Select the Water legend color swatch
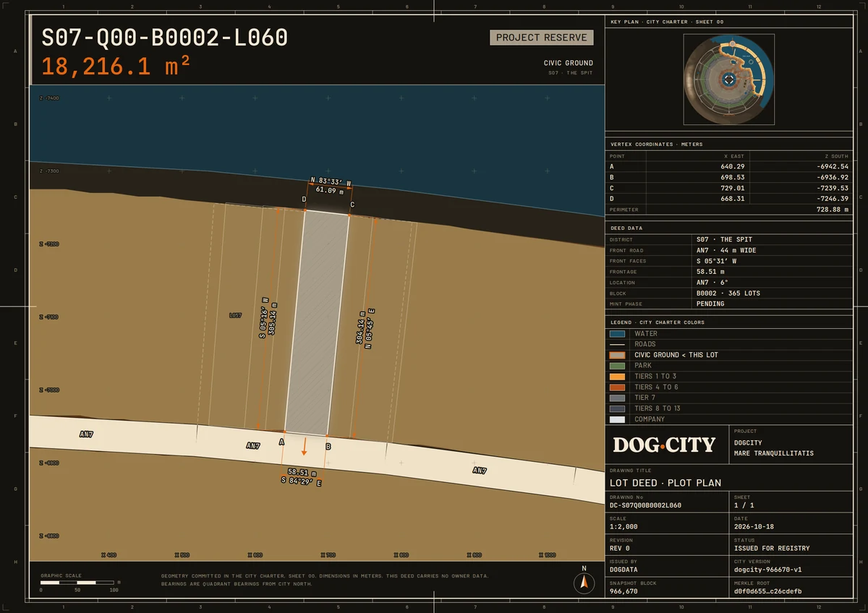This screenshot has height=613, width=868. click(617, 334)
